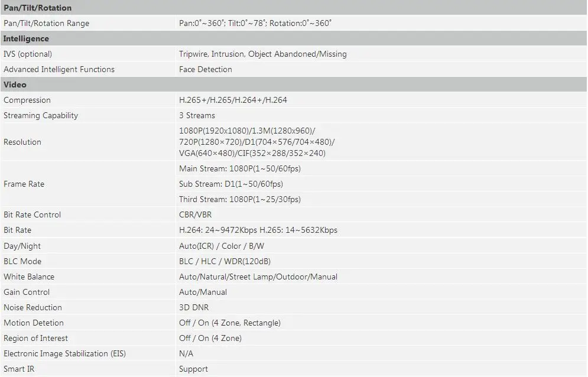Viewport: 588px width, 377px height.
Task: Click the Pan/Tilt/Rotation section header
Action: click(x=294, y=8)
